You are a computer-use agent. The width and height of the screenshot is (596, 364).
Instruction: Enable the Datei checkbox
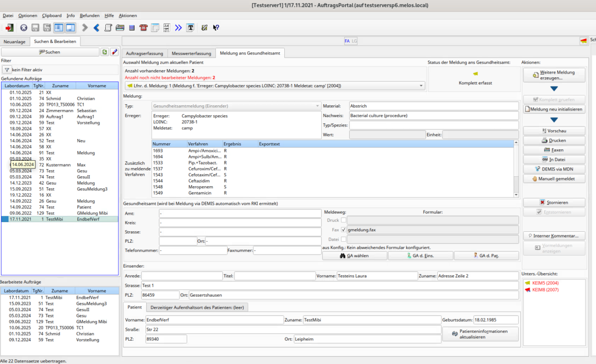(x=344, y=240)
